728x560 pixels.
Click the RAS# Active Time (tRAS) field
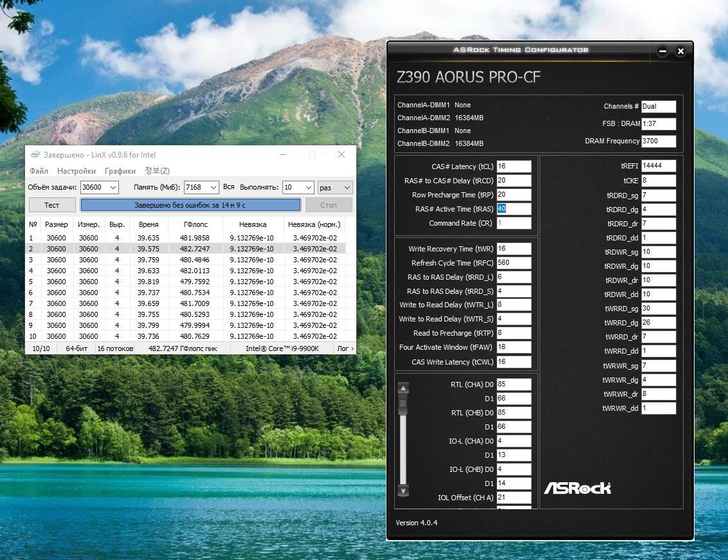513,209
